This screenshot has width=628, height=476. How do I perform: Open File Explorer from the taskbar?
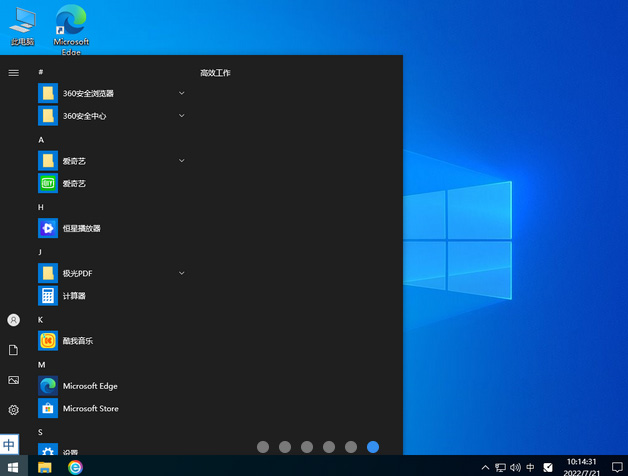(44, 467)
